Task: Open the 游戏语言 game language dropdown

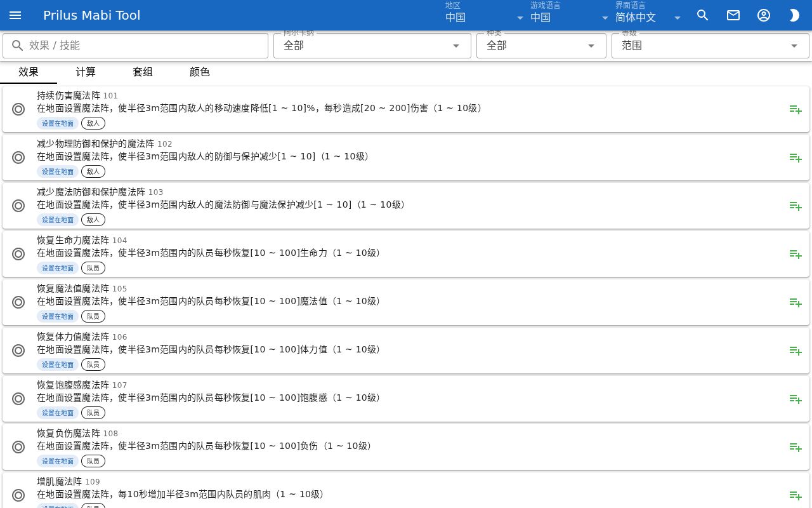Action: pyautogui.click(x=570, y=15)
